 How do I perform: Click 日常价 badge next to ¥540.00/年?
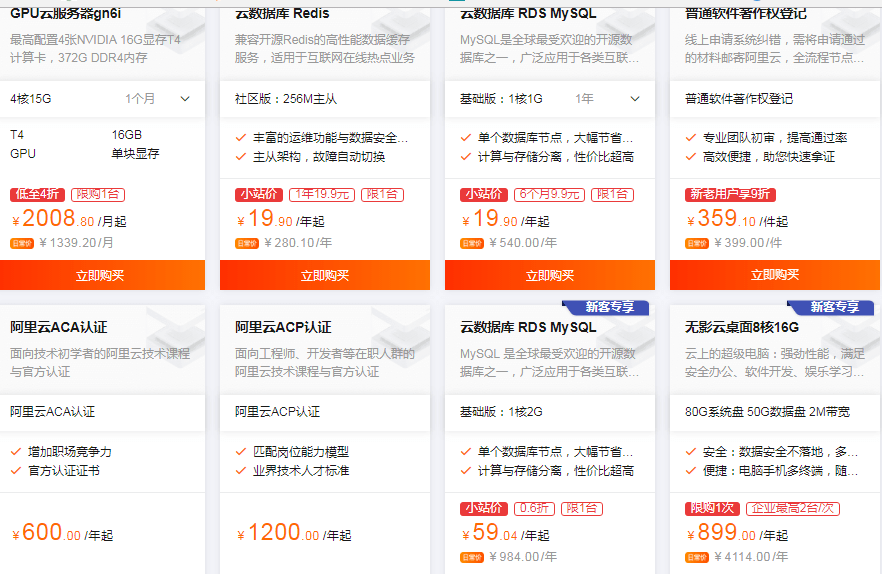[x=472, y=244]
